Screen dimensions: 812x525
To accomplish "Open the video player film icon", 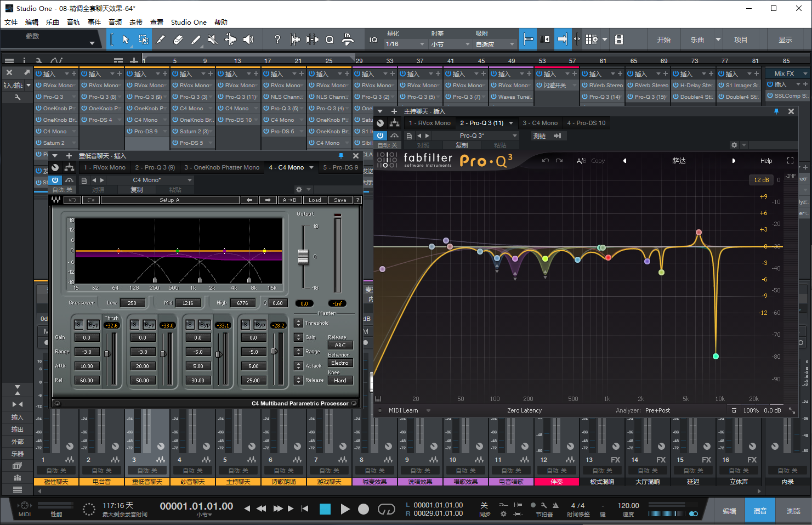I will (619, 39).
